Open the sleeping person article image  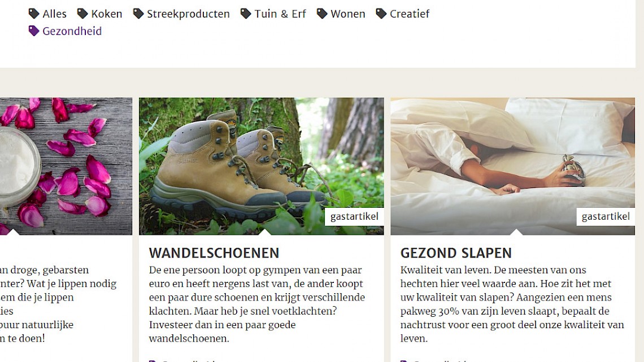pos(512,166)
